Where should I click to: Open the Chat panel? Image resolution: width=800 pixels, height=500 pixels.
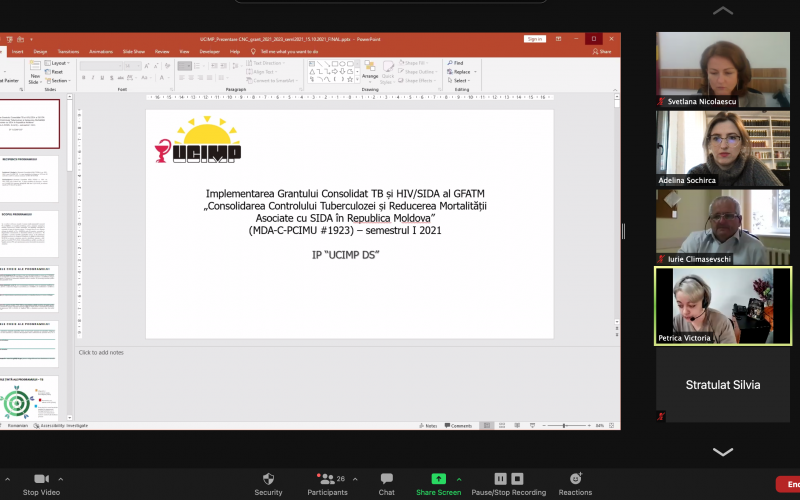coord(386,479)
